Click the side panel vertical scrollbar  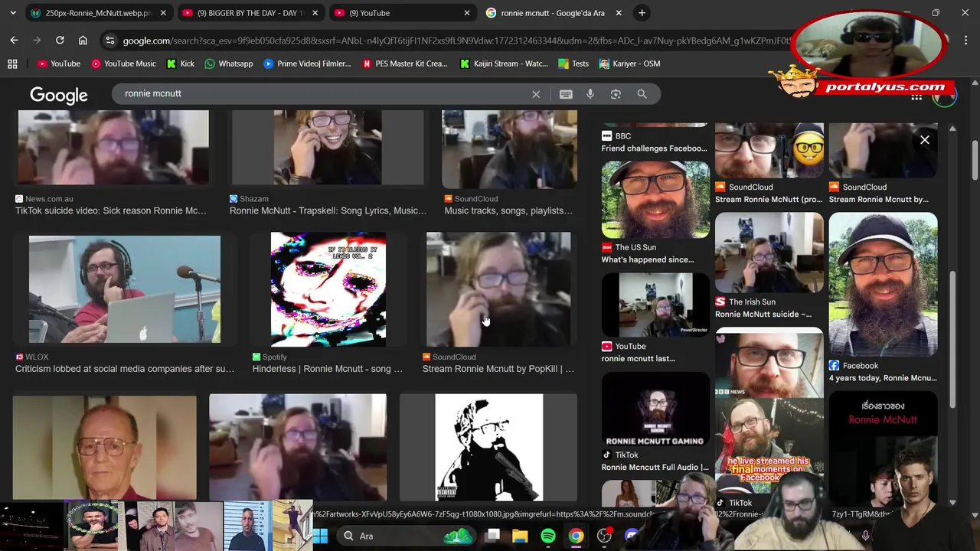click(952, 339)
